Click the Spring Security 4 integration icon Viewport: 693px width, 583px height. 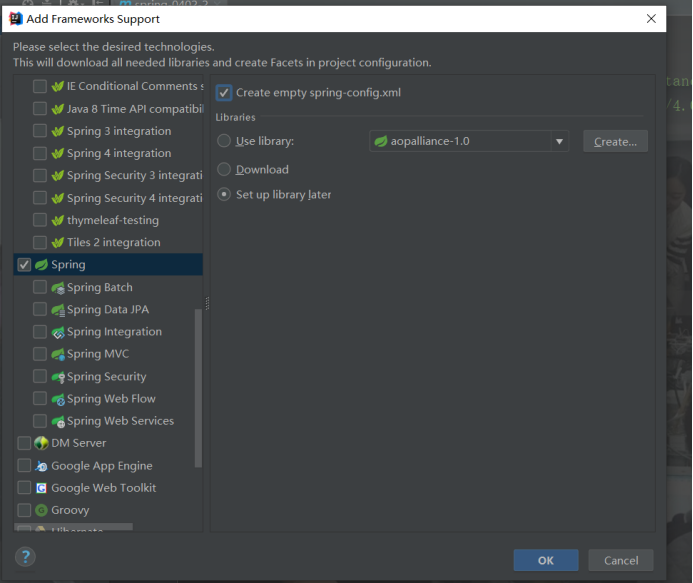pyautogui.click(x=57, y=198)
